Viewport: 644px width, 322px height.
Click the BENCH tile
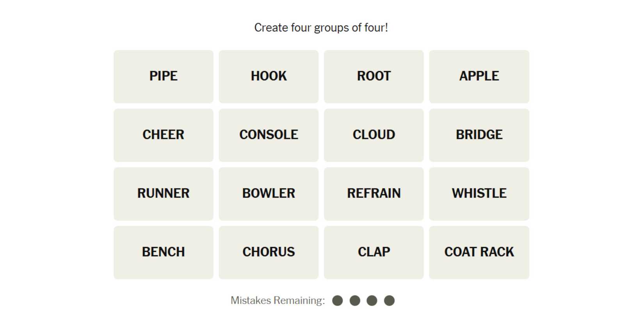(x=163, y=252)
